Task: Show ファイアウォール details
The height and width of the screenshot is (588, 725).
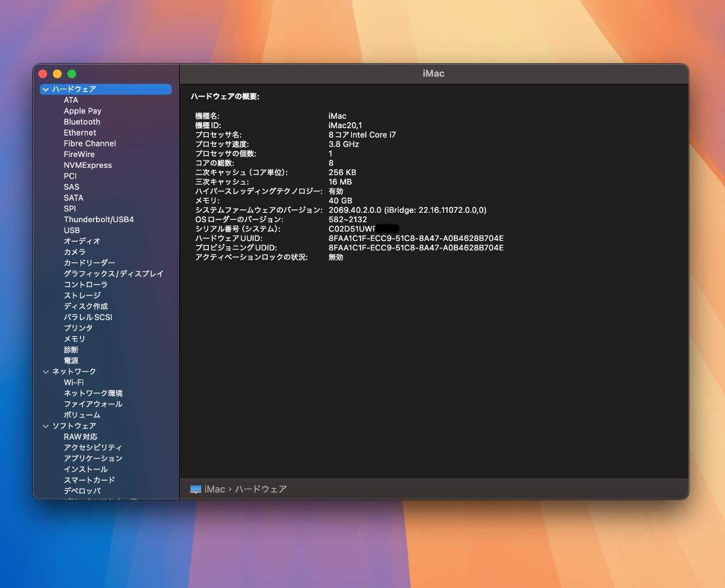Action: 93,404
